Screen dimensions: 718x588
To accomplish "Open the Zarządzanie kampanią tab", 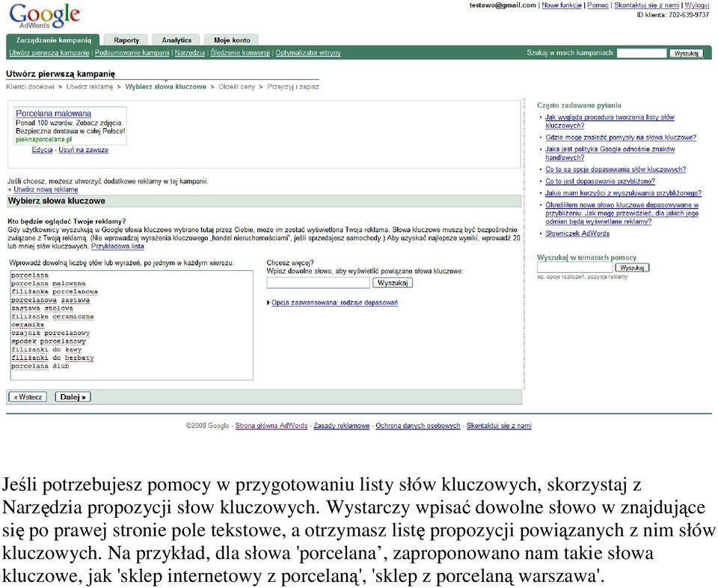I will [x=53, y=40].
